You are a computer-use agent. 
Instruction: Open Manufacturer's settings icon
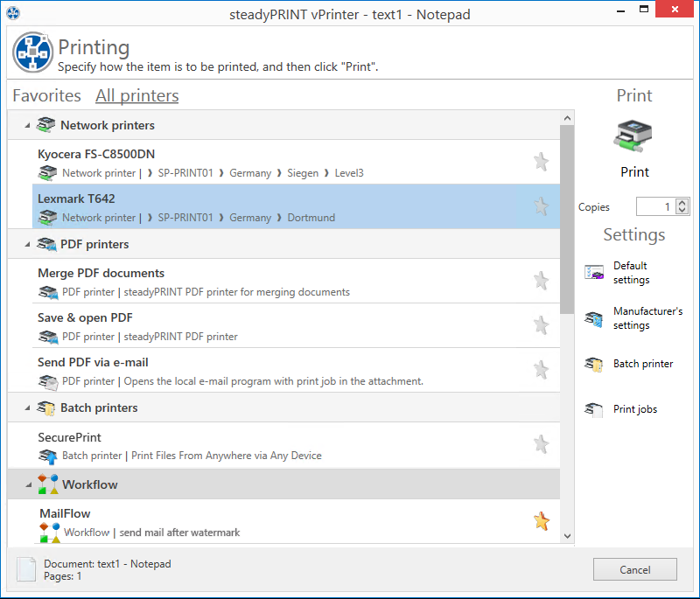(595, 318)
